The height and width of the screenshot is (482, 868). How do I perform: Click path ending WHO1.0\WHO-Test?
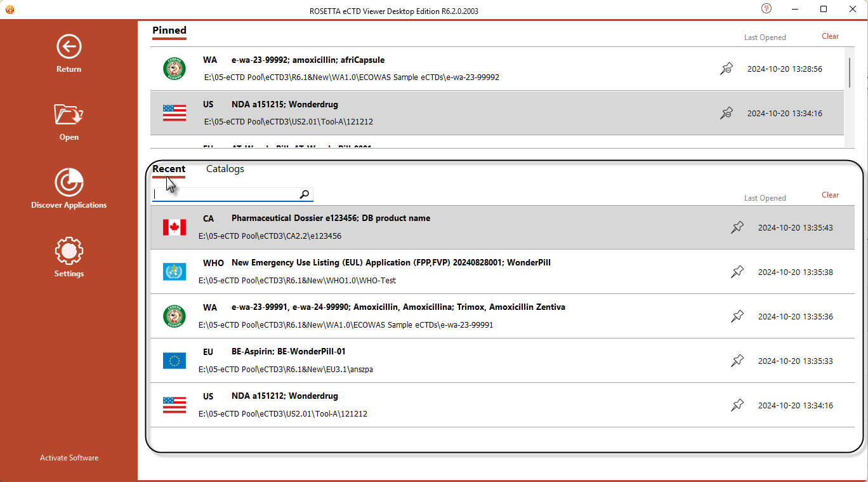298,281
